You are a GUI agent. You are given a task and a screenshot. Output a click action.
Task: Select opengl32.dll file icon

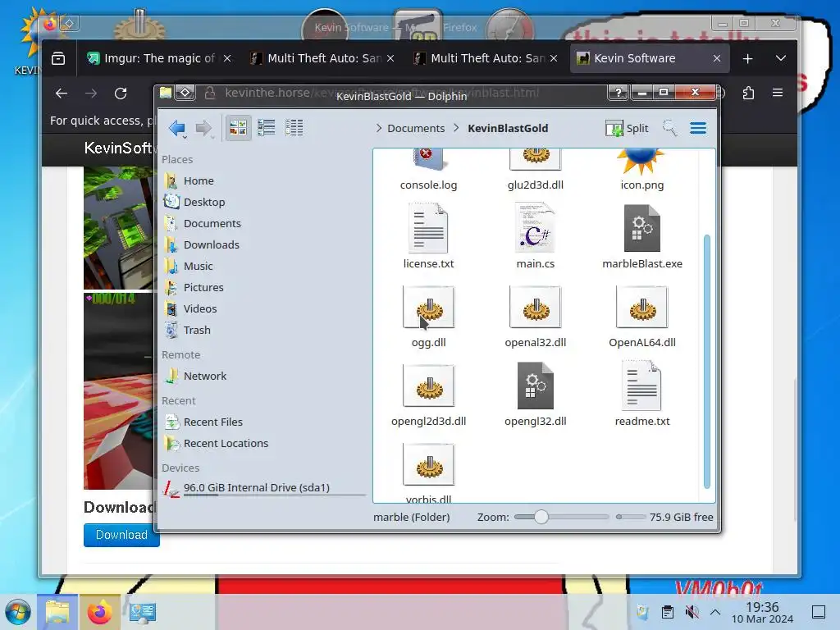tap(535, 386)
